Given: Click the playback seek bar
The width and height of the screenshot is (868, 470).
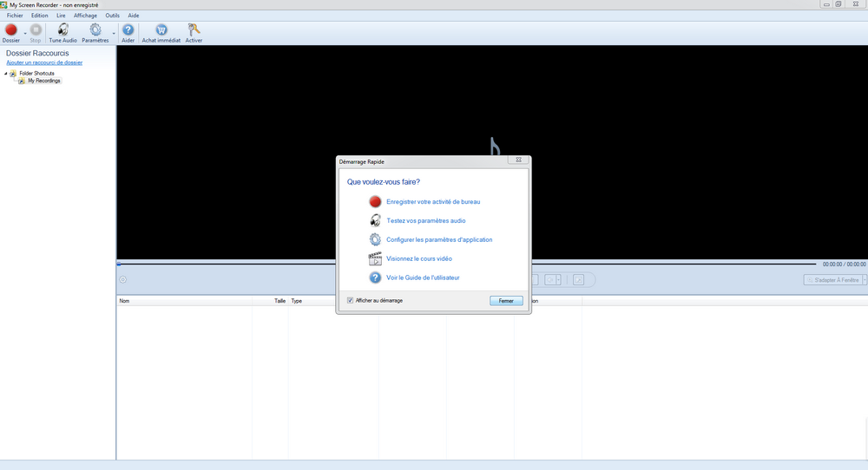Looking at the screenshot, I should (467, 264).
